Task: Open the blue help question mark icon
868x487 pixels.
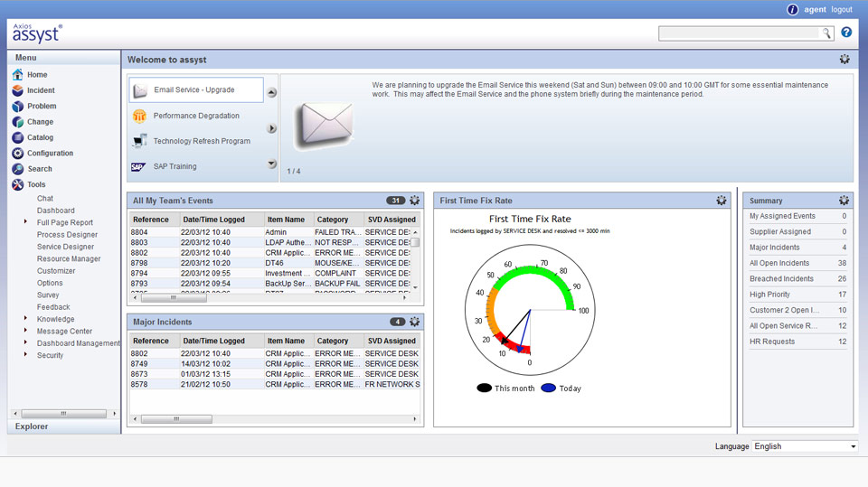Action: 846,33
